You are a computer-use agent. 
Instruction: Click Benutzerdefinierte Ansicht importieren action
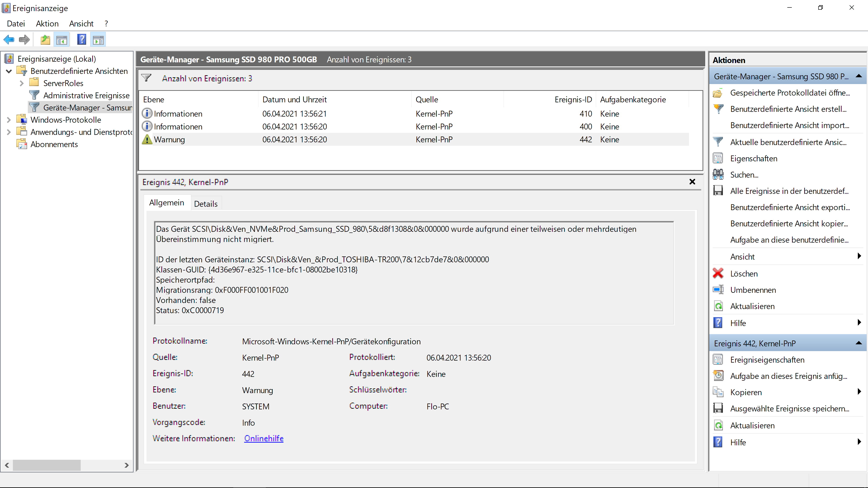point(790,125)
